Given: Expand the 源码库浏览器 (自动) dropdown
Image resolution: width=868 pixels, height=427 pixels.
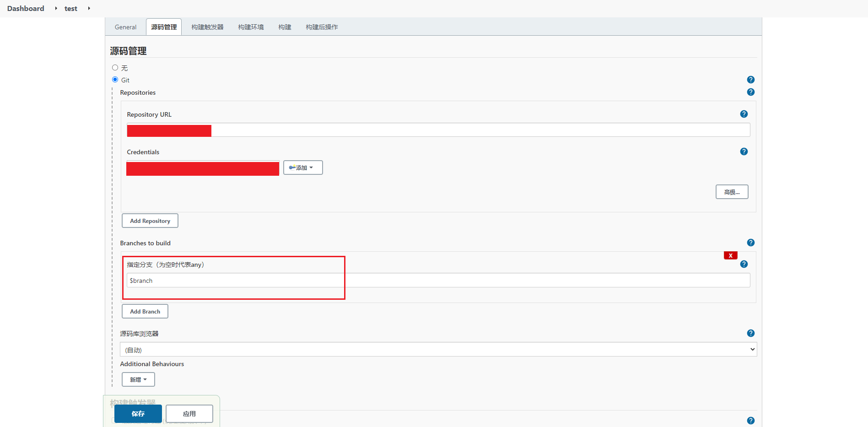Looking at the screenshot, I should tap(438, 349).
